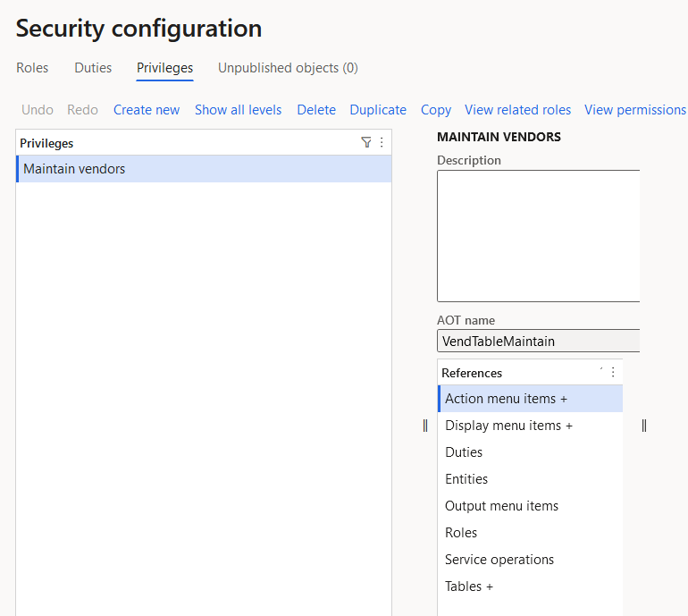Viewport: 688px width, 616px height.
Task: Click Show all levels
Action: (x=239, y=110)
